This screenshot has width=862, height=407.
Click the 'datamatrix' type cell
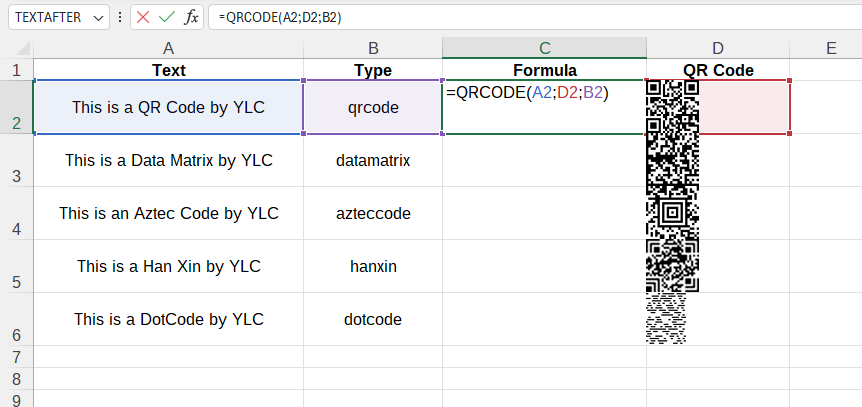(x=373, y=160)
